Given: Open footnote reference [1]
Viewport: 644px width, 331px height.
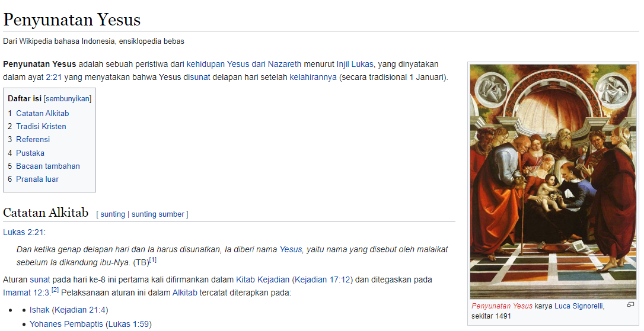Looking at the screenshot, I should click(x=153, y=260).
